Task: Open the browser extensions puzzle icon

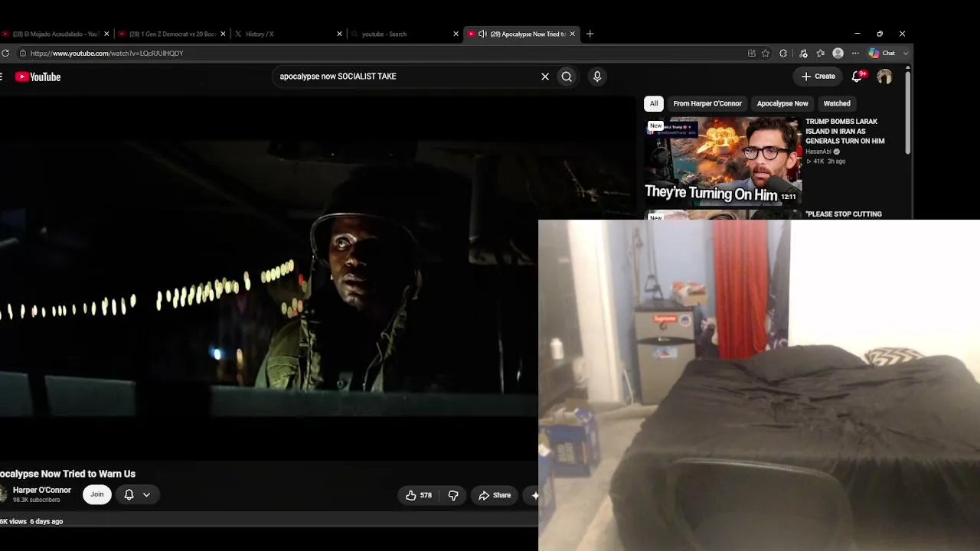Action: (783, 54)
